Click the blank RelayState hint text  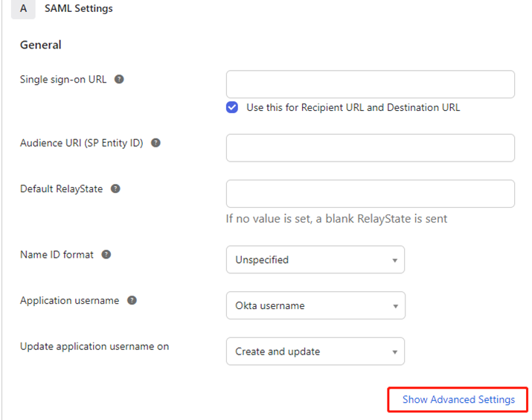tap(336, 219)
